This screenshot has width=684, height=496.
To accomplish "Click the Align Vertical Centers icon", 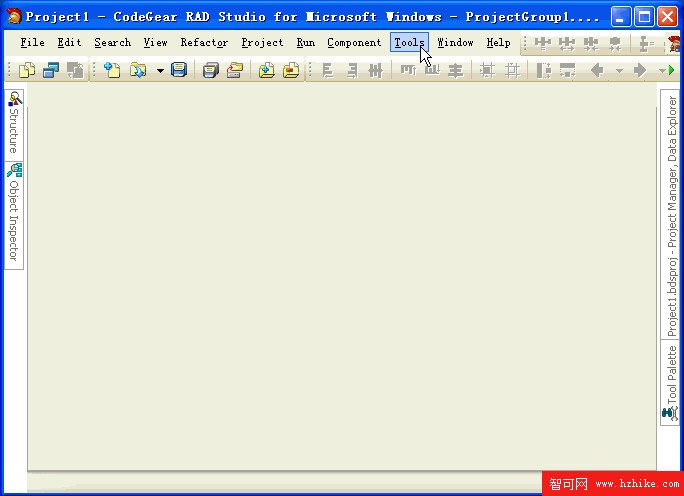I will 456,70.
